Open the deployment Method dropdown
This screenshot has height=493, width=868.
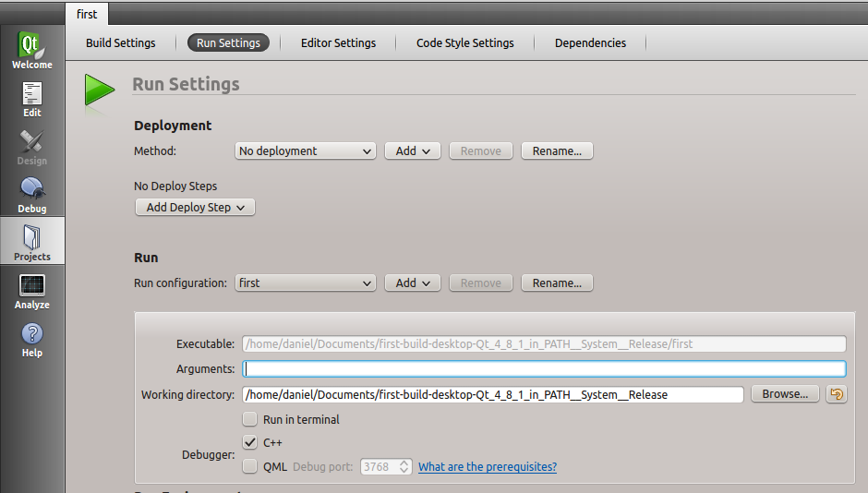point(305,151)
